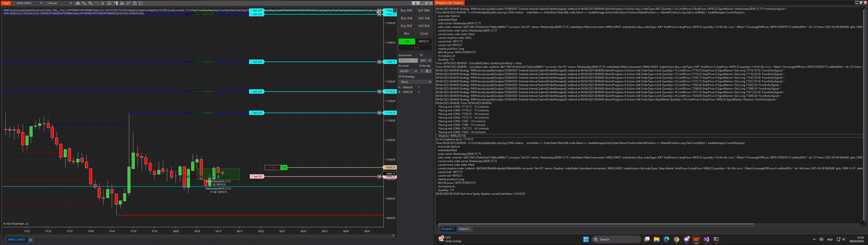Open the Data Series icon
Screen dimensions: 868x245
click(122, 3)
